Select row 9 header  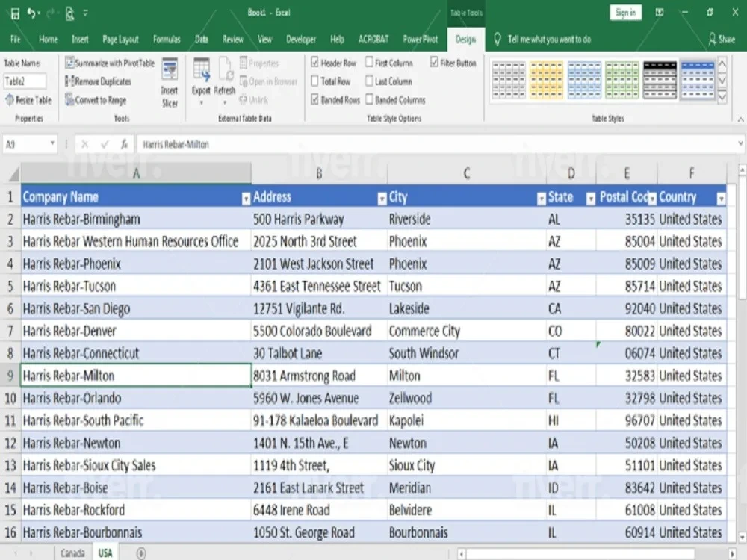(x=10, y=376)
